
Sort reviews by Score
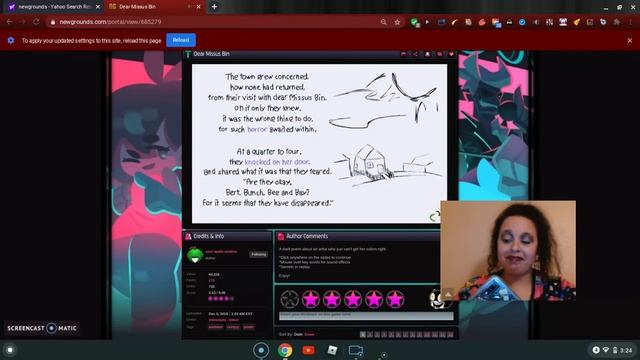pos(309,334)
